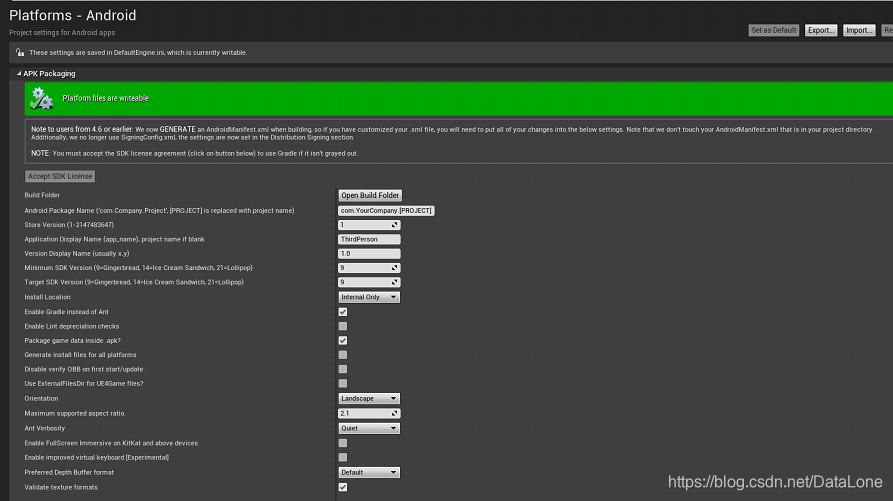This screenshot has width=893, height=501.
Task: Click Minimum SDK Version value field
Action: click(x=369, y=268)
